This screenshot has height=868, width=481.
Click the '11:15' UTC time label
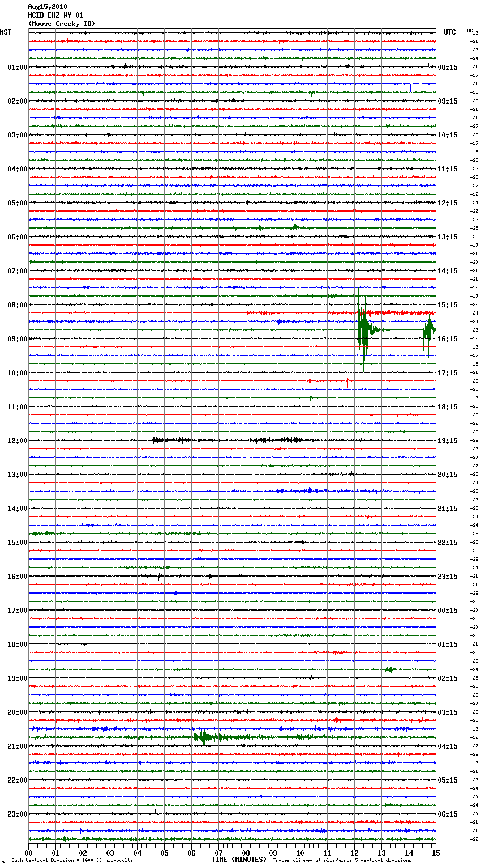tap(448, 169)
